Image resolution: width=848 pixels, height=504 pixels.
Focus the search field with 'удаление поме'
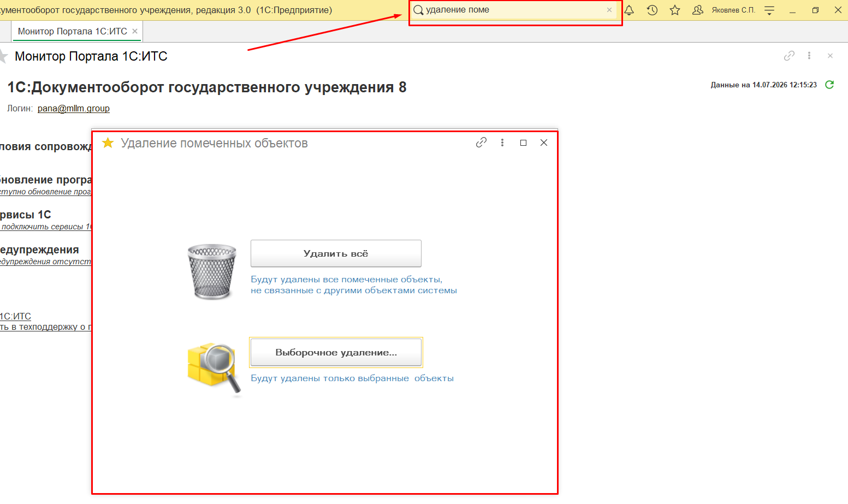515,10
